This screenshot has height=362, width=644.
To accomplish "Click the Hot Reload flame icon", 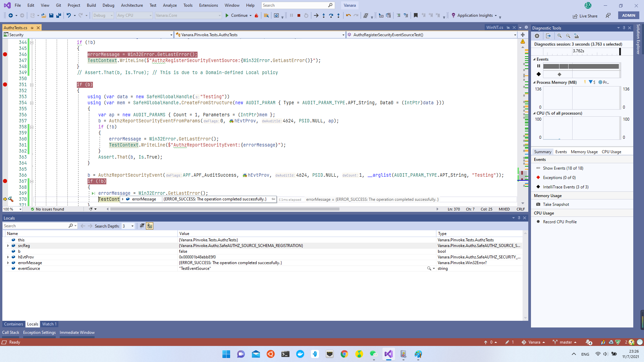I will coord(257,15).
